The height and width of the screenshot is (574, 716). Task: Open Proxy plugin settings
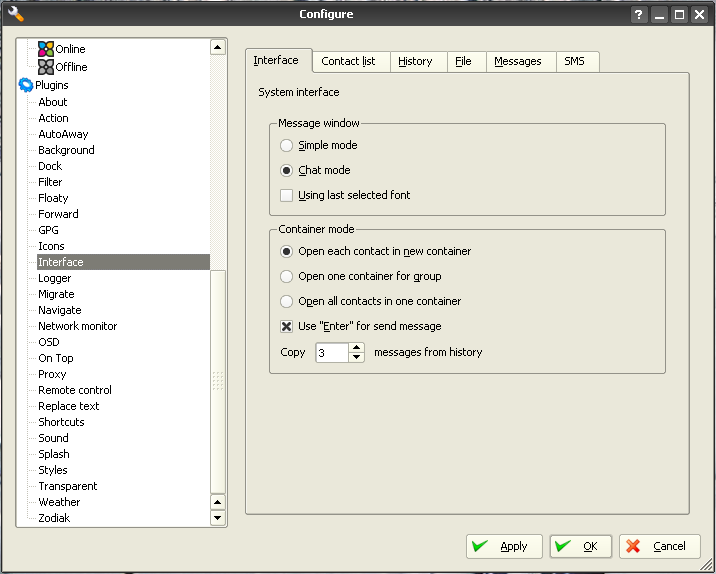52,374
